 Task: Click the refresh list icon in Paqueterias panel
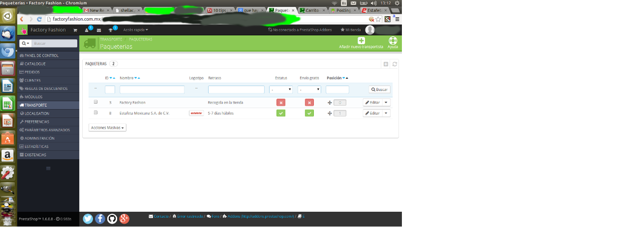coord(395,64)
